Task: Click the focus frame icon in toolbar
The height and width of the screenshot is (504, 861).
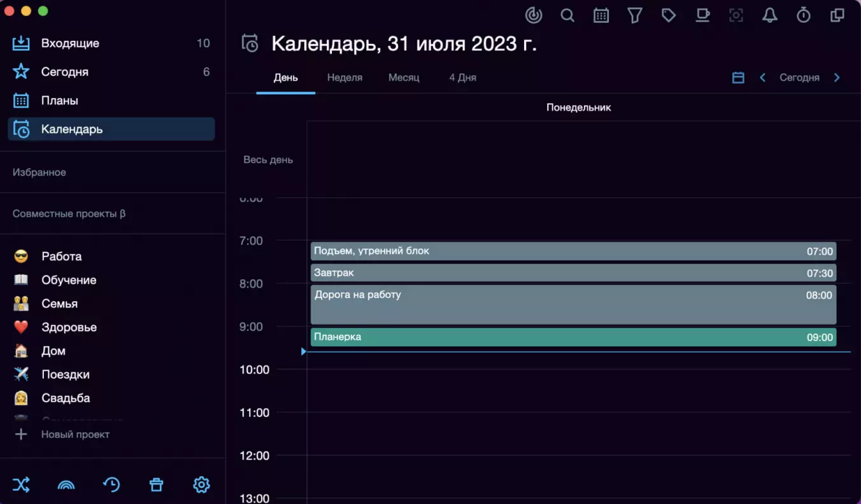Action: click(x=736, y=15)
